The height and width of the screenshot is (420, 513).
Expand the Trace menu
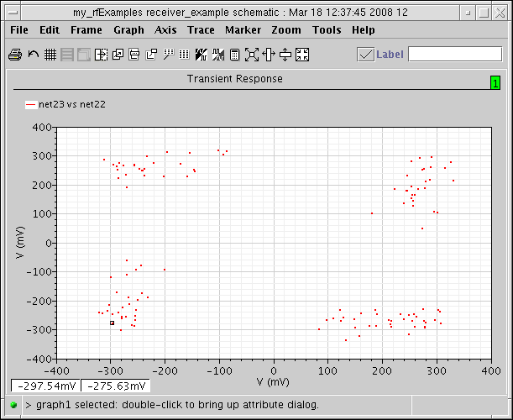tap(201, 29)
